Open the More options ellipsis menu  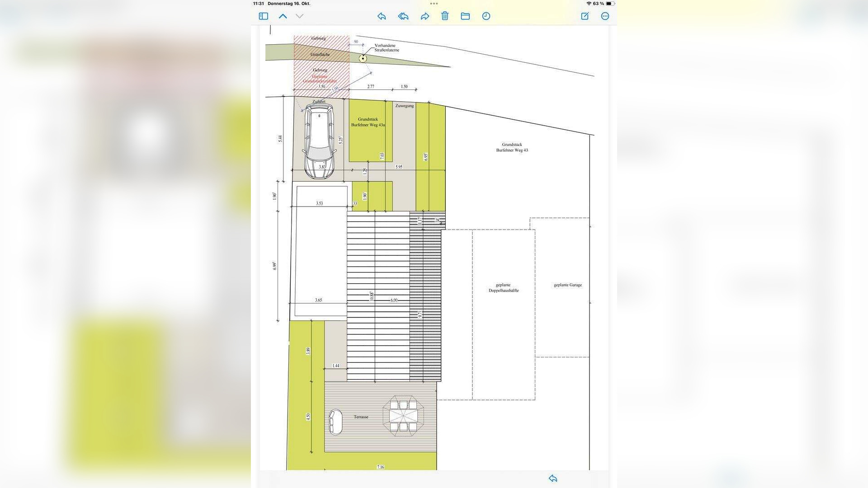(x=605, y=16)
